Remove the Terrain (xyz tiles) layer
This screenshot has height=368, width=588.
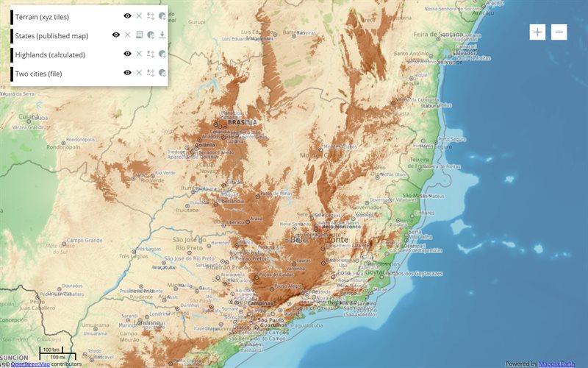(139, 15)
